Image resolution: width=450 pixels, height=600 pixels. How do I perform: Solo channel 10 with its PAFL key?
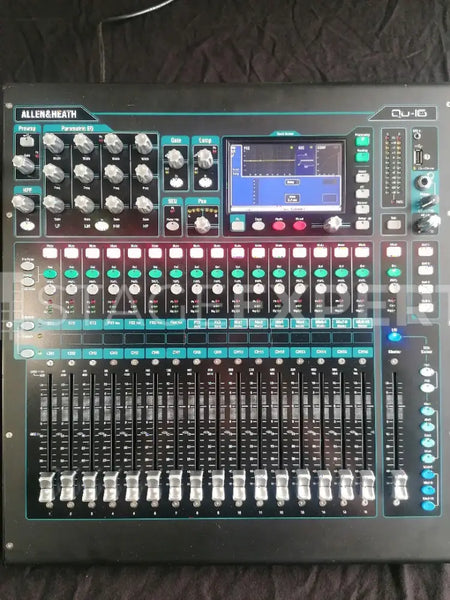[238, 289]
